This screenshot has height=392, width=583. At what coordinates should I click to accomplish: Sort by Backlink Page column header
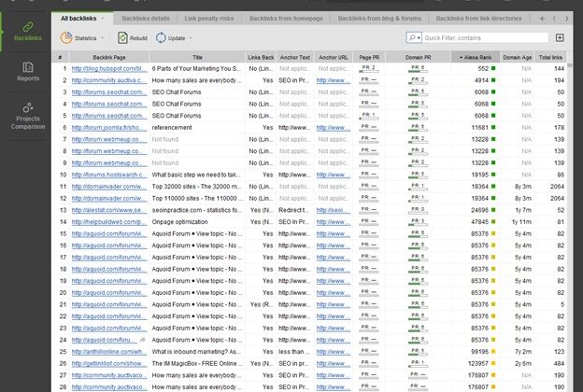[109, 57]
